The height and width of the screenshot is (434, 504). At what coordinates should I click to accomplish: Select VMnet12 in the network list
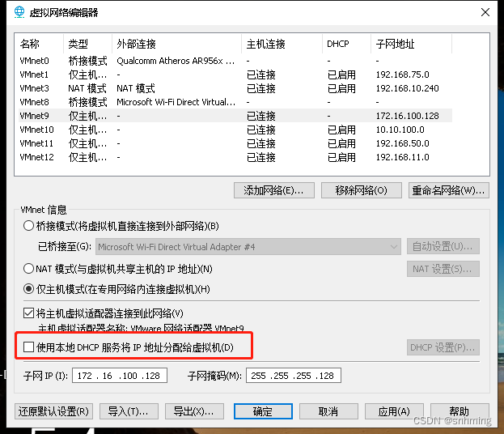(x=37, y=157)
